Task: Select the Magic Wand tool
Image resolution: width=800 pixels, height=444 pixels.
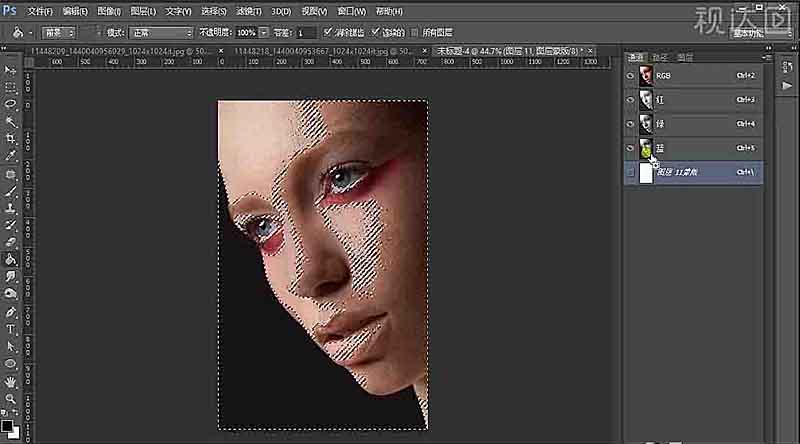Action: click(10, 121)
